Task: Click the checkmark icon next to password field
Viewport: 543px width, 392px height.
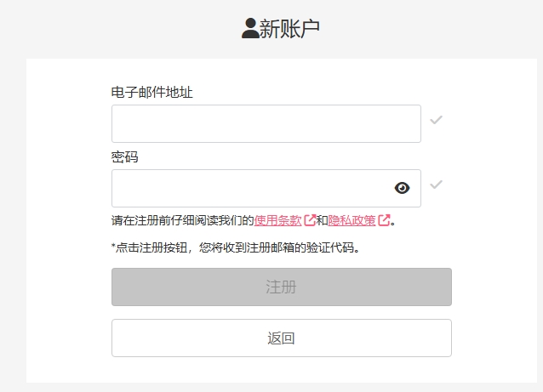Action: pos(436,185)
